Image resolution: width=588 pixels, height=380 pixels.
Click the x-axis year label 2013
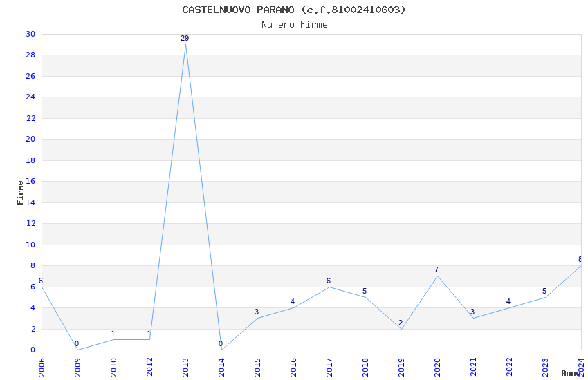(185, 368)
